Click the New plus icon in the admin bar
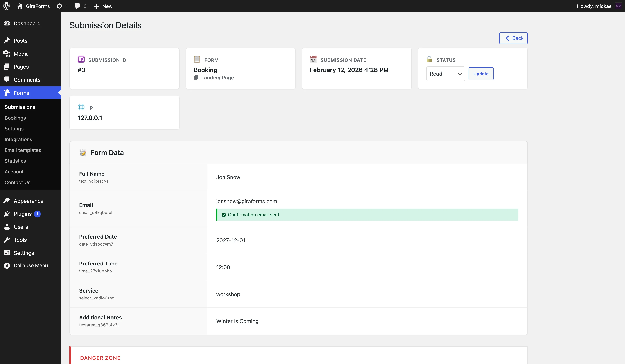 click(96, 6)
